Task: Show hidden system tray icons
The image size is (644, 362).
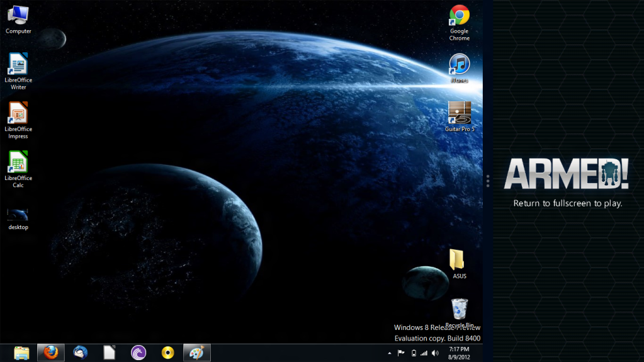Action: (x=389, y=353)
